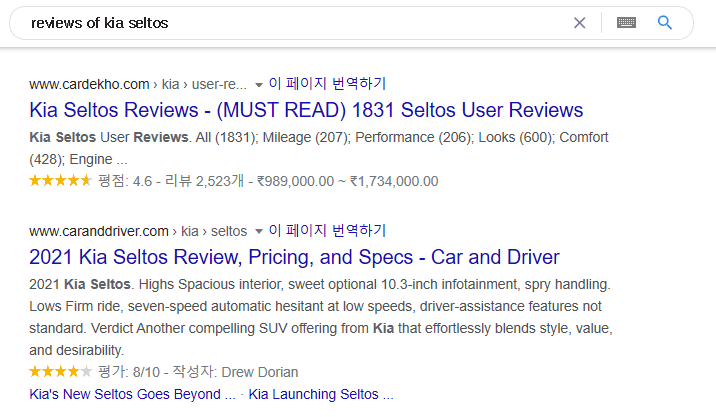Open Kia Launching Seltos sitelink
This screenshot has height=417, width=716.
coord(321,394)
